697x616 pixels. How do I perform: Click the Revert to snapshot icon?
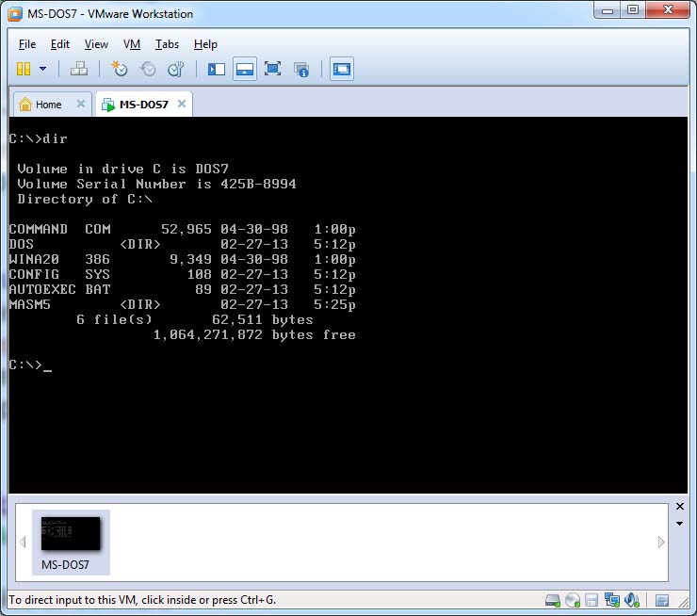tap(148, 69)
